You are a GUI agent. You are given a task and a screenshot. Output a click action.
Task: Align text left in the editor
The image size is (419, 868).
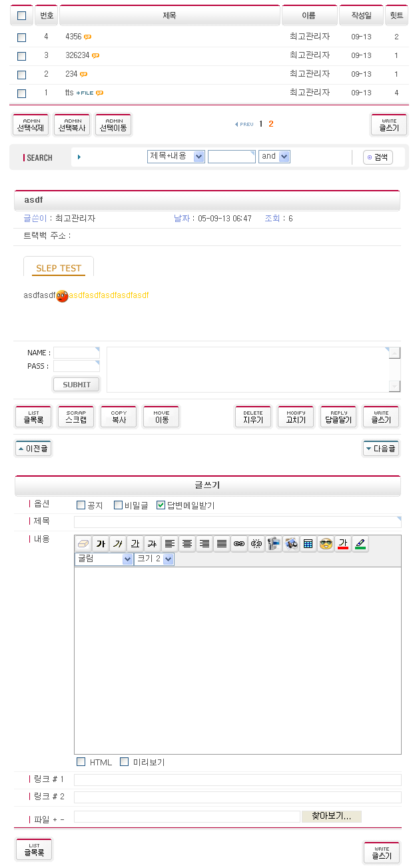click(170, 544)
